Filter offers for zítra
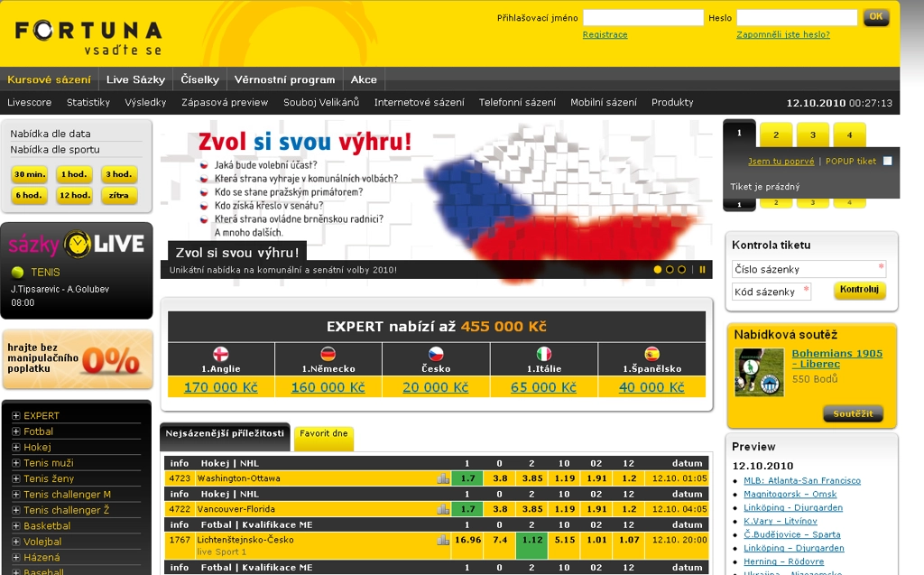 [119, 195]
